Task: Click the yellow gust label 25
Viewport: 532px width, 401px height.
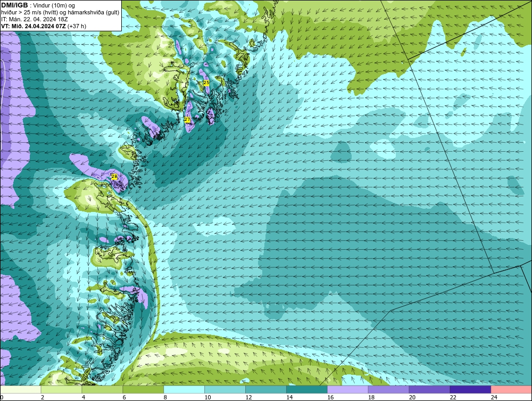Action: tap(206, 83)
